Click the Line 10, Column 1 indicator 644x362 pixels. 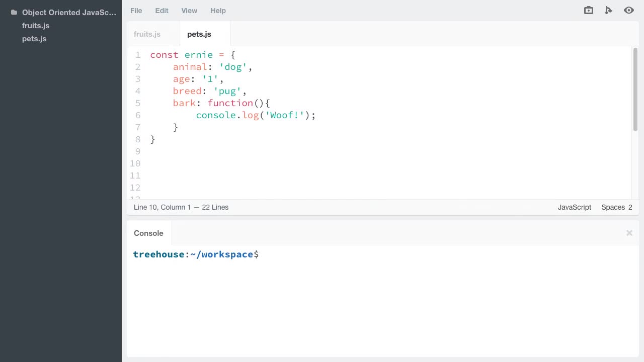[x=181, y=207]
